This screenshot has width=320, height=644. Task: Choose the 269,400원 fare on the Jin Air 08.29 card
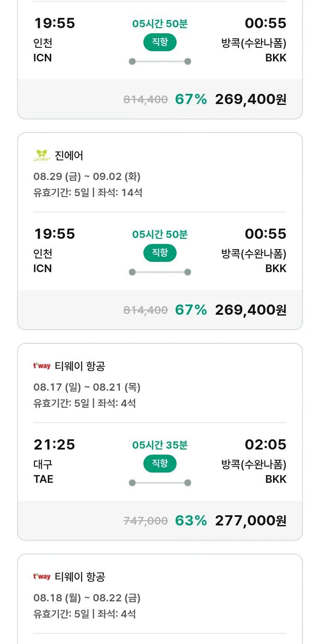point(250,310)
